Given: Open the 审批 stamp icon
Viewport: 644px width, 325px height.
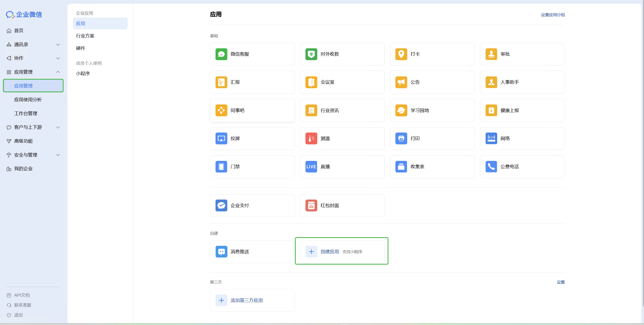Looking at the screenshot, I should [x=491, y=54].
